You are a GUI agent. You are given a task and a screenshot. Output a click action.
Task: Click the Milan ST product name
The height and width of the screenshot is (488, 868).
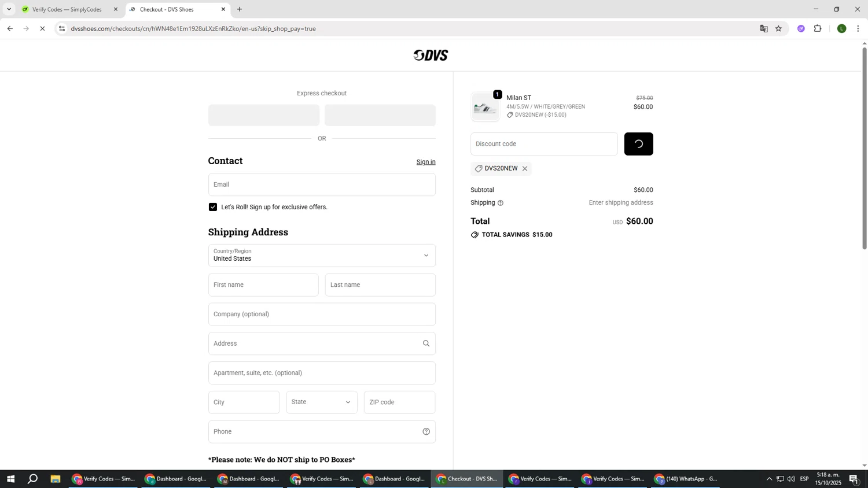click(x=518, y=98)
